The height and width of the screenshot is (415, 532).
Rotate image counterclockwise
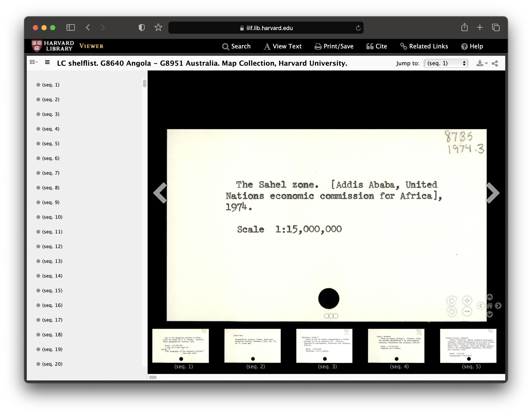[x=452, y=311]
